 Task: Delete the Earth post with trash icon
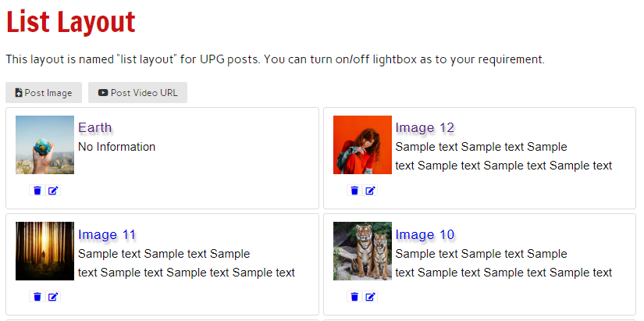37,191
